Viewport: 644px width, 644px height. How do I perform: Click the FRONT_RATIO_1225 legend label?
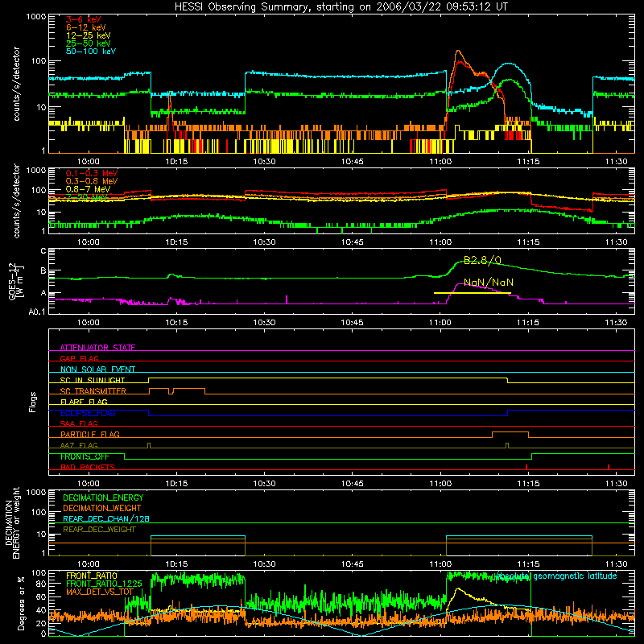(x=104, y=584)
